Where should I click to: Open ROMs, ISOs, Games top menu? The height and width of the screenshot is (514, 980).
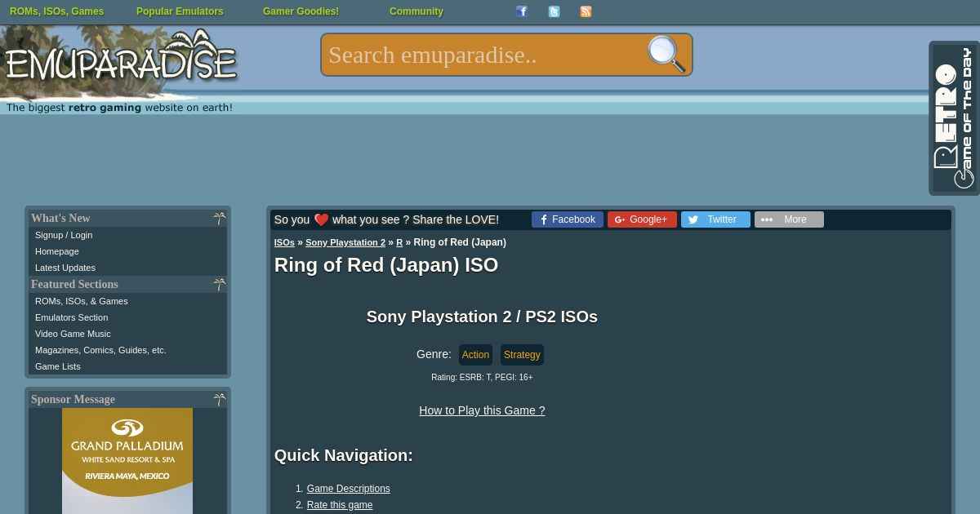[56, 11]
